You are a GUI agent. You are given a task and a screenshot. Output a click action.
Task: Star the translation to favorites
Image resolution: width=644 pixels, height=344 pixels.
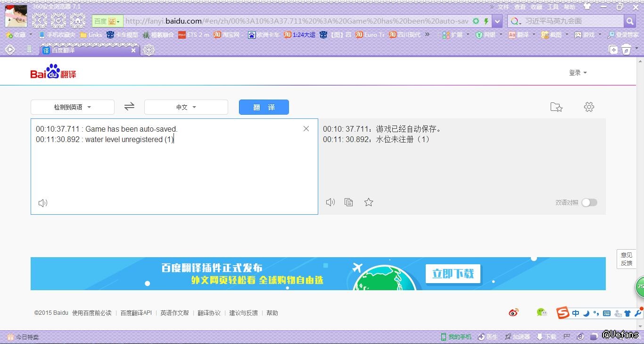369,202
